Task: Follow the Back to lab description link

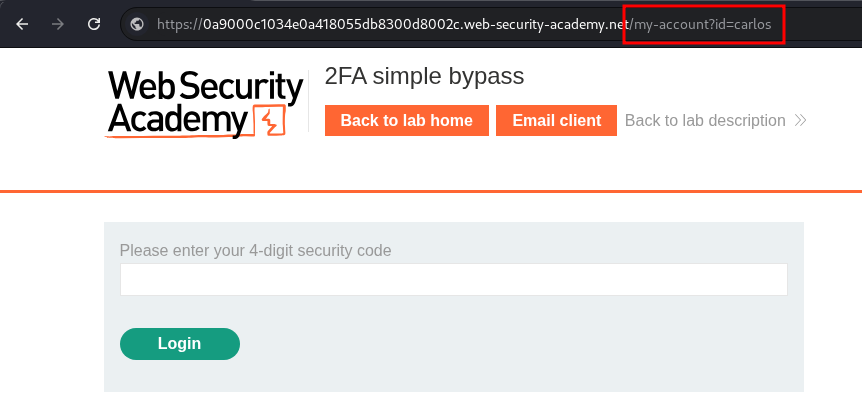Action: (x=705, y=121)
